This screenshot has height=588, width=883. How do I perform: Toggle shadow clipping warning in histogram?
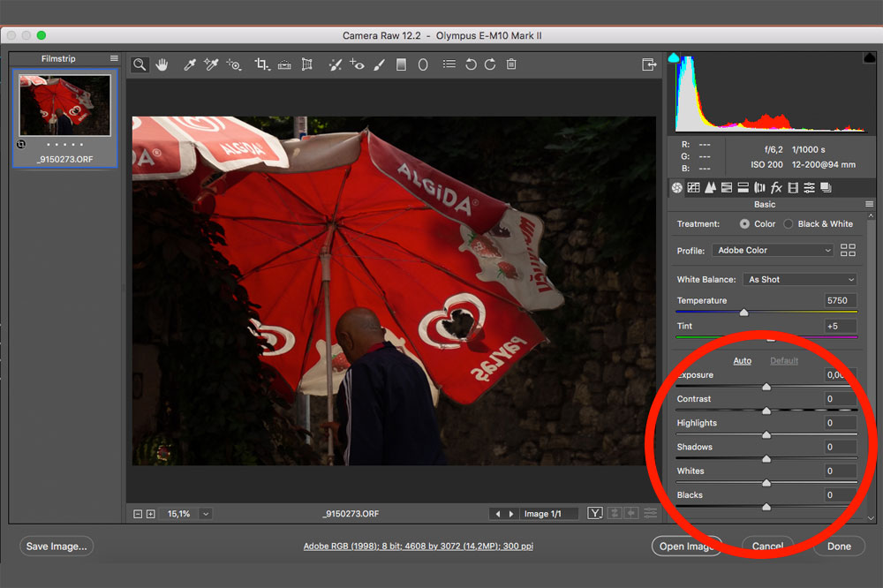[x=674, y=57]
